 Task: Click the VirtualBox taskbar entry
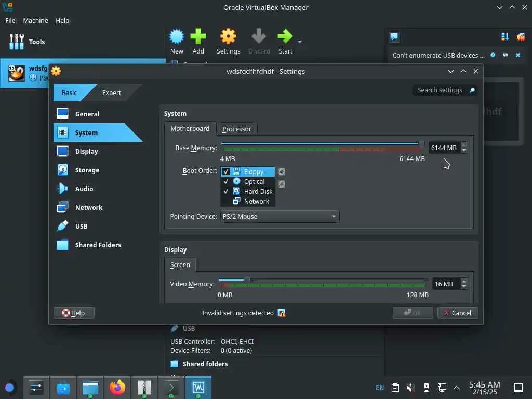tap(198, 388)
